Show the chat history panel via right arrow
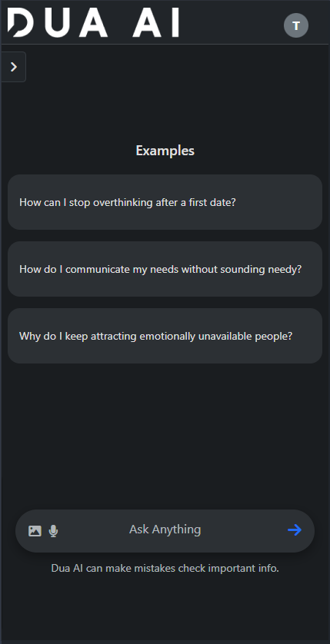 [14, 67]
